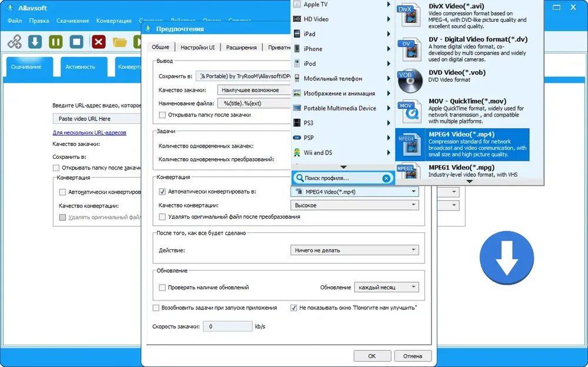The image size is (588, 367).
Task: Toggle Удалять оригинальный файл checkbox in main window
Action: click(x=63, y=217)
